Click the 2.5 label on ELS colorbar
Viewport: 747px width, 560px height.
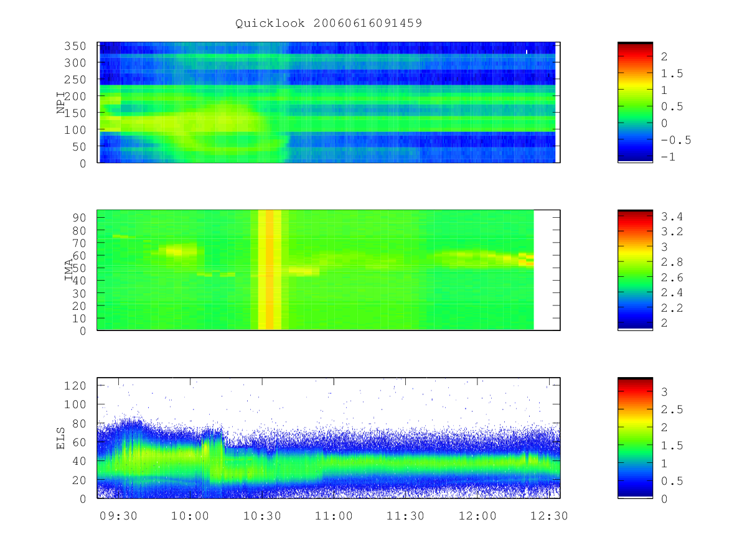[x=673, y=409]
